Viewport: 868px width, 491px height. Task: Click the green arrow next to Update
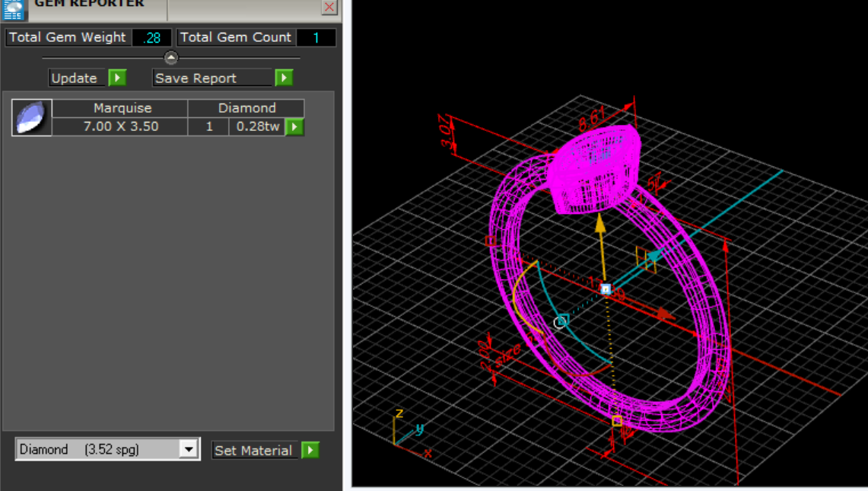(x=117, y=78)
